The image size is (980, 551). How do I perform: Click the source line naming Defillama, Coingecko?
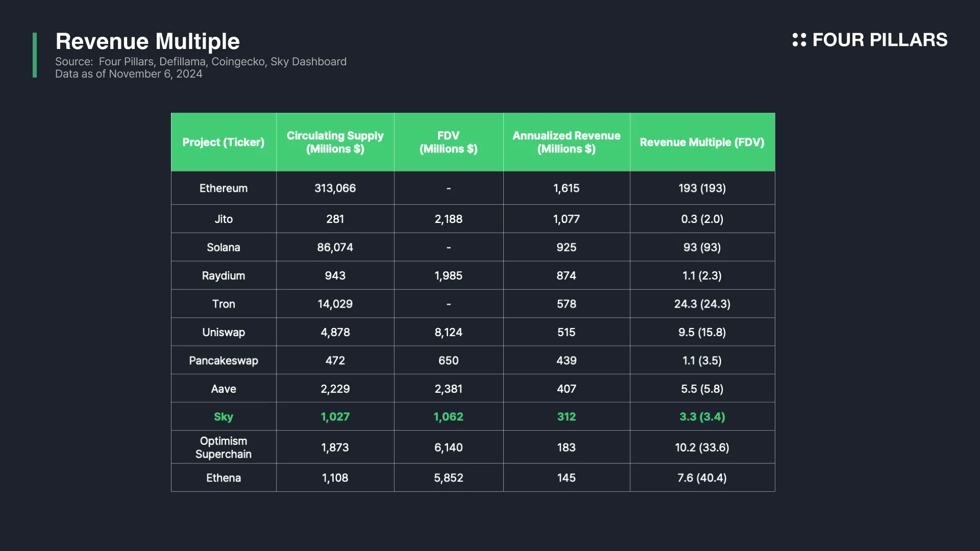201,62
